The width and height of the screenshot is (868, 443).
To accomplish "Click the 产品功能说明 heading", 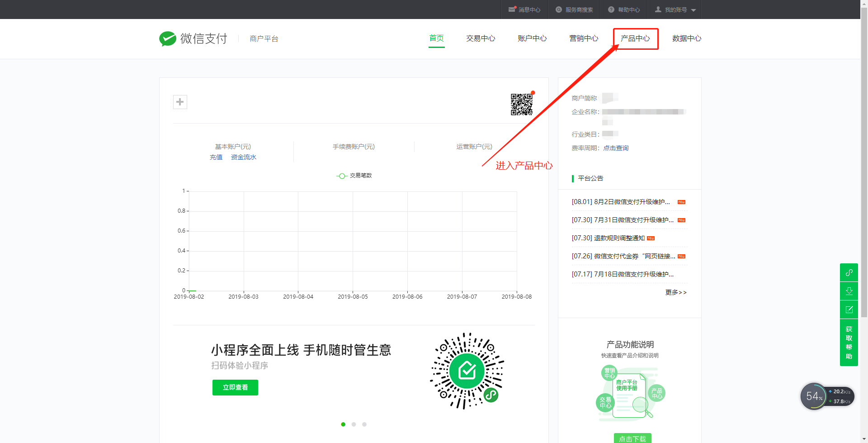I will [x=630, y=344].
